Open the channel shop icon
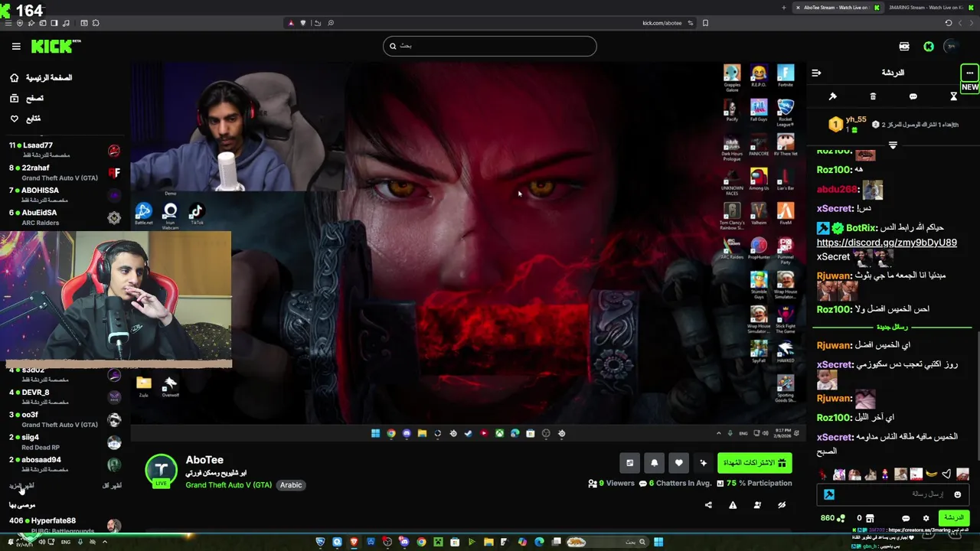The width and height of the screenshot is (980, 551). (870, 518)
